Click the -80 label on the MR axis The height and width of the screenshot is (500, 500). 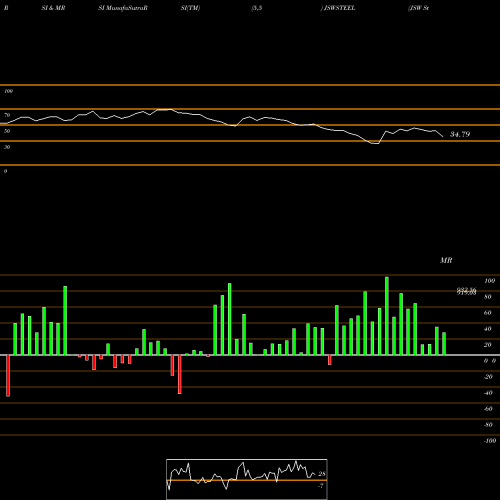(x=488, y=425)
